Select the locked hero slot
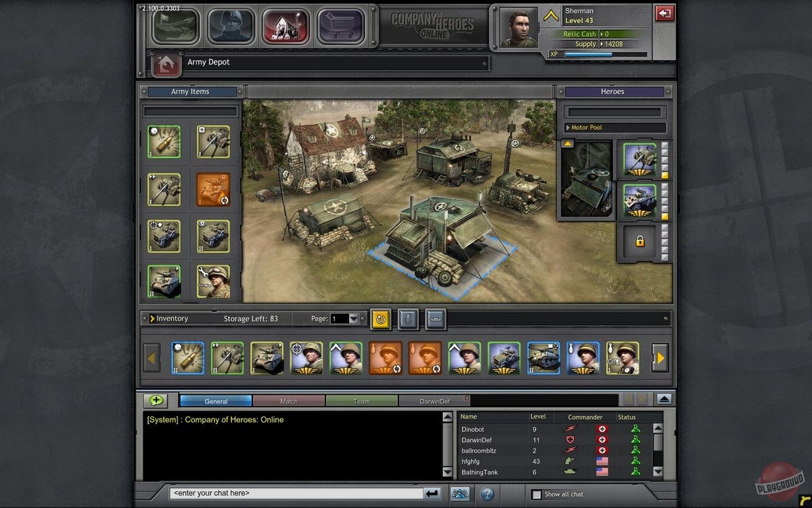The width and height of the screenshot is (812, 508). 639,242
